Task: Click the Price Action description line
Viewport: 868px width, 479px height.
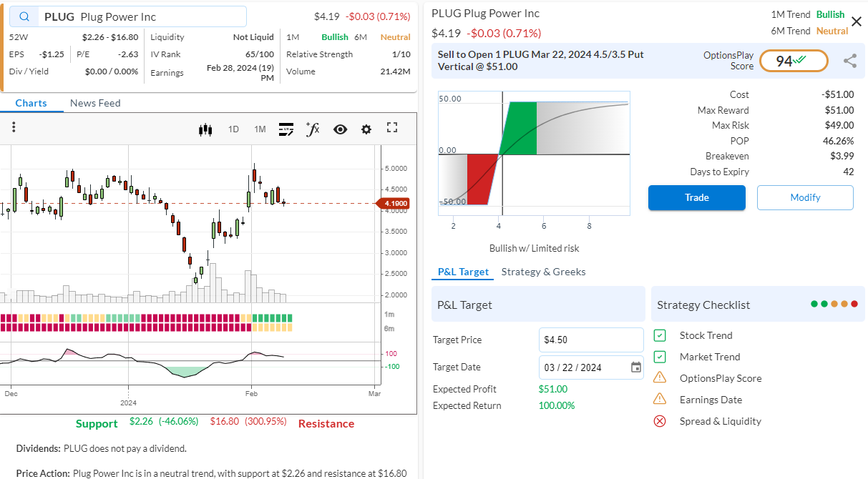Action: point(211,473)
